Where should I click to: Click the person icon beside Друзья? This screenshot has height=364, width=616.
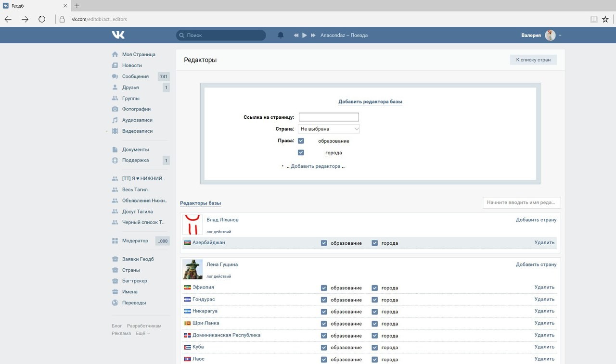point(115,88)
